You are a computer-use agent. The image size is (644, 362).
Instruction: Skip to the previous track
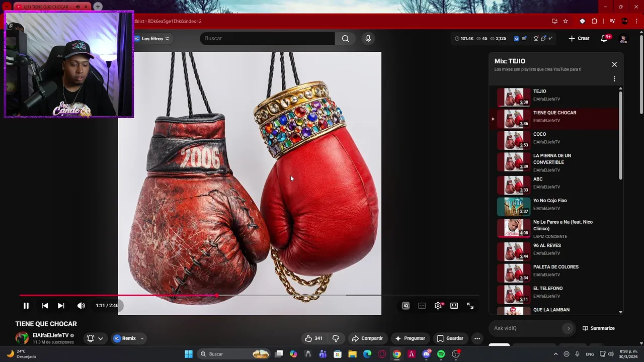point(45,306)
